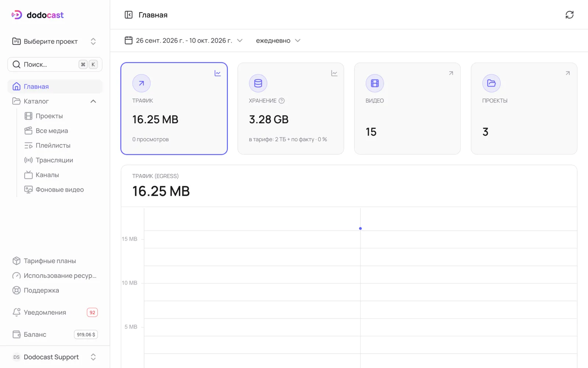Open the date range dropdown
Viewport: 588px width, 368px height.
coord(184,40)
